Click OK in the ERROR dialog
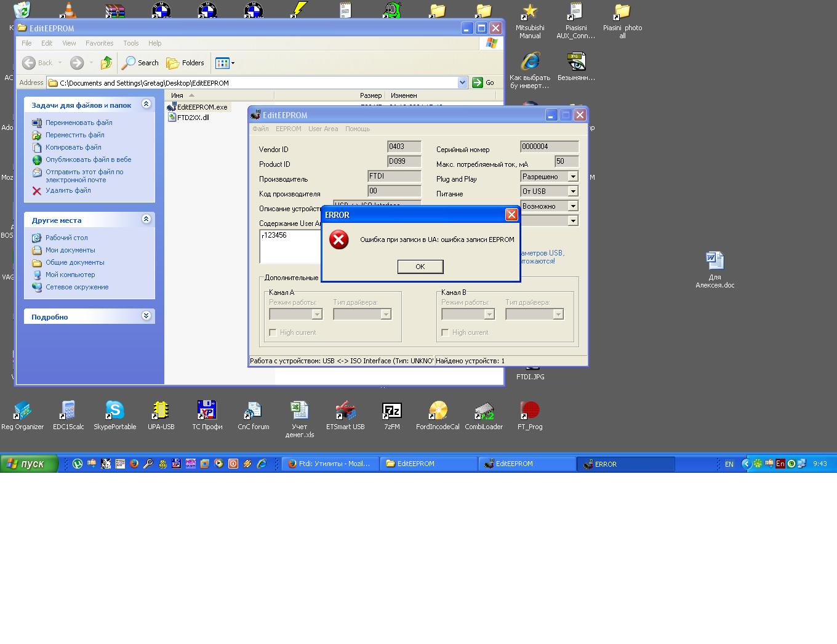837x644 pixels. click(x=420, y=267)
